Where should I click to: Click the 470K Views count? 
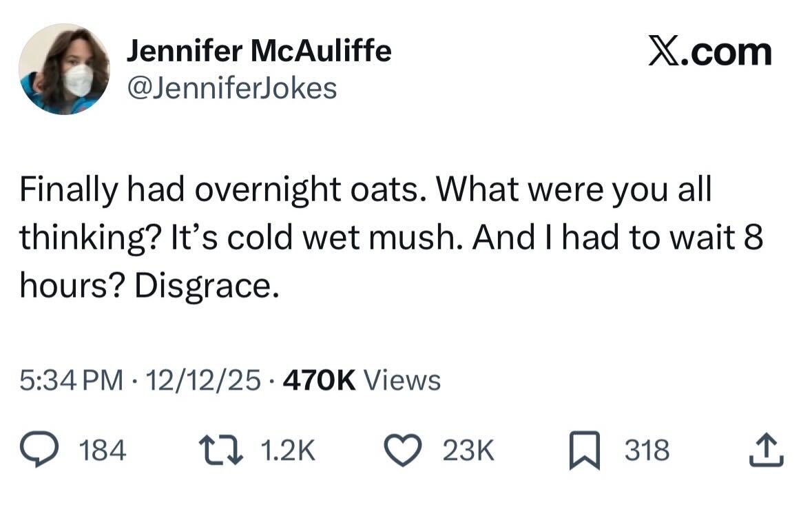click(x=362, y=379)
